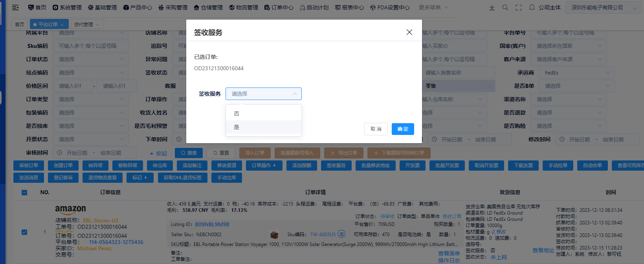Choose option 是 in dropdown list
Image resolution: width=644 pixels, height=264 pixels.
pos(264,127)
